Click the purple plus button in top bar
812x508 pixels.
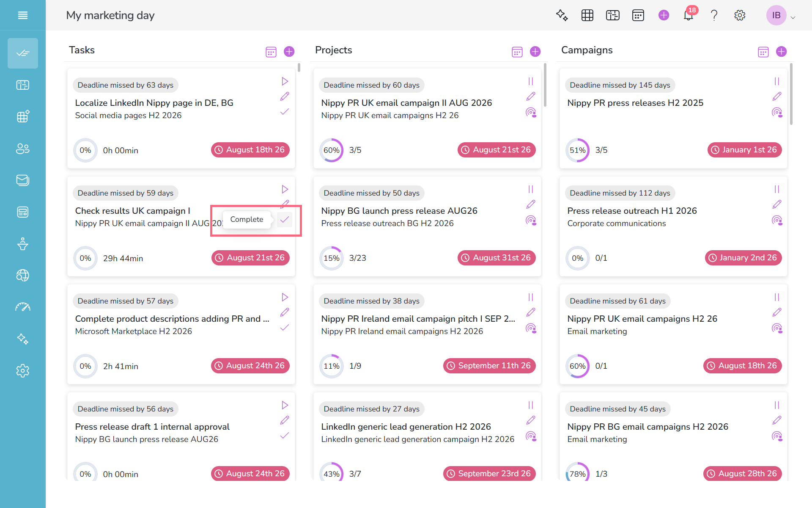(x=664, y=15)
